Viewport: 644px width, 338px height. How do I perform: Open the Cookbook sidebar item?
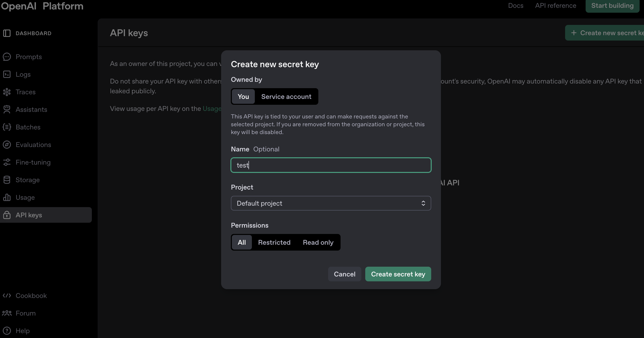(31, 296)
